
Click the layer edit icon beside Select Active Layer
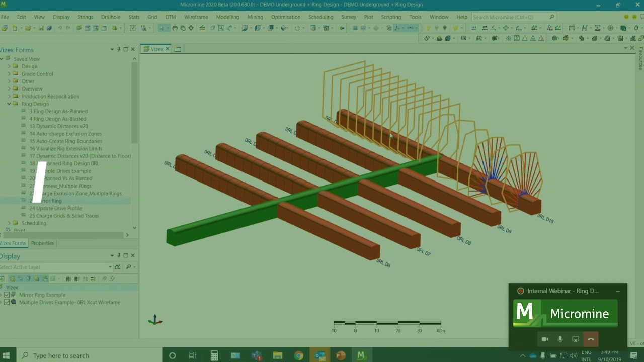118,267
